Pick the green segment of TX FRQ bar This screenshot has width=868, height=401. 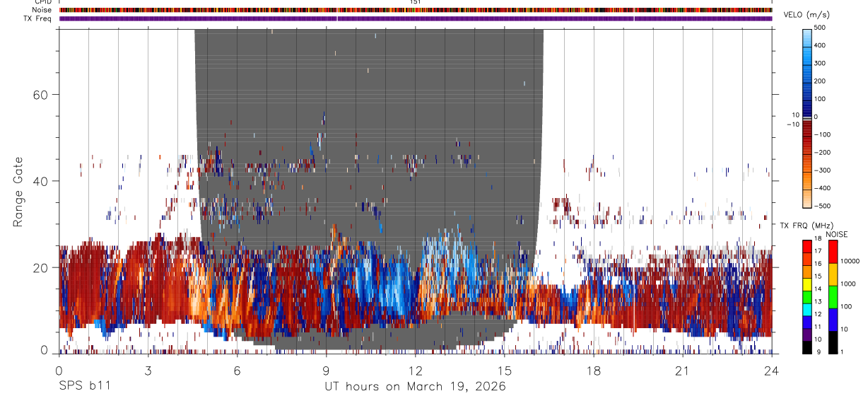(807, 296)
